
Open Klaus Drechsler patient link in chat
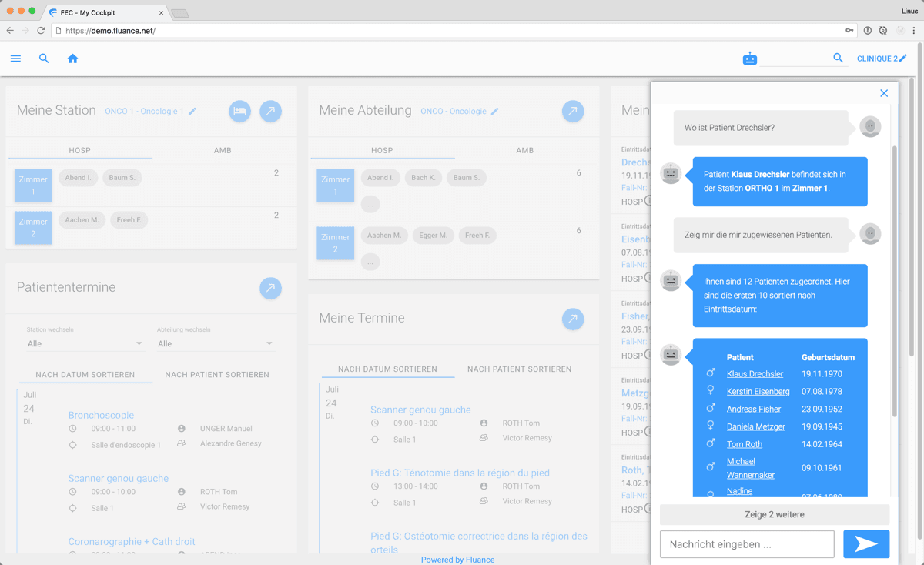pos(755,374)
